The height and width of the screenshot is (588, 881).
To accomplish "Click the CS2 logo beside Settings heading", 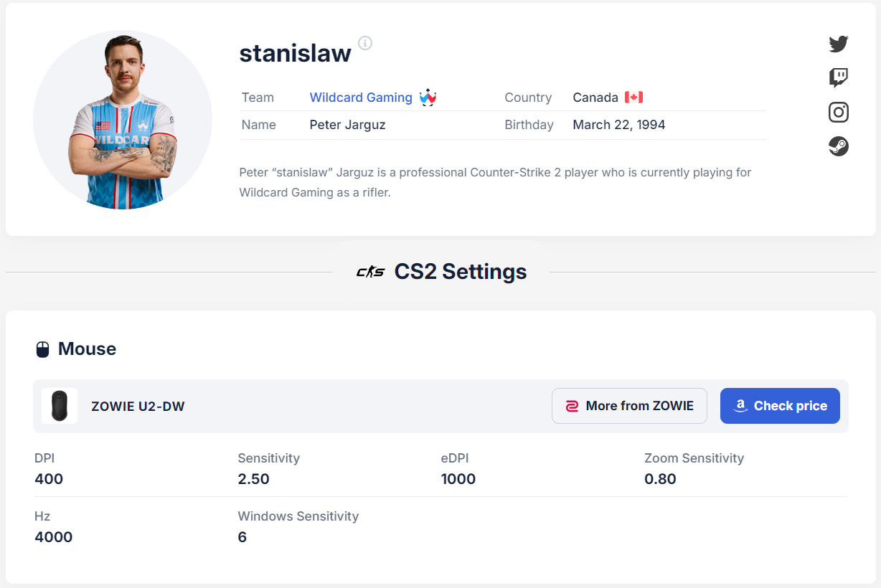I will click(x=370, y=272).
